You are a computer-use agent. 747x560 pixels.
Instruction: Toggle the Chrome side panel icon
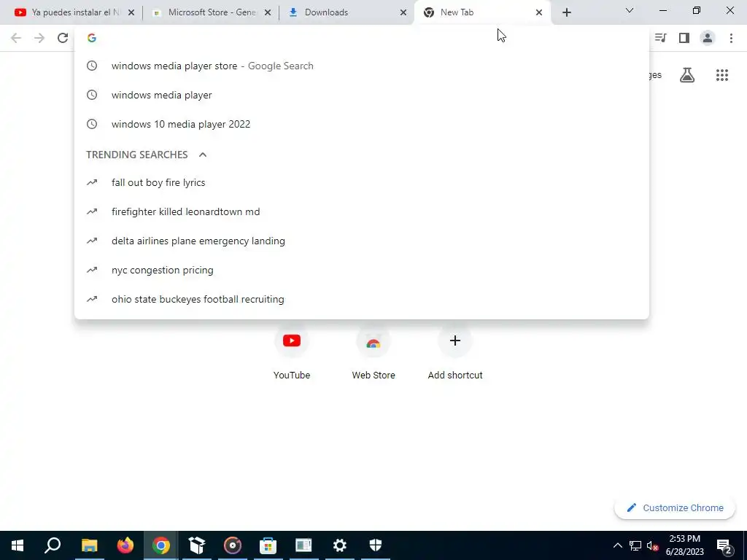click(684, 38)
